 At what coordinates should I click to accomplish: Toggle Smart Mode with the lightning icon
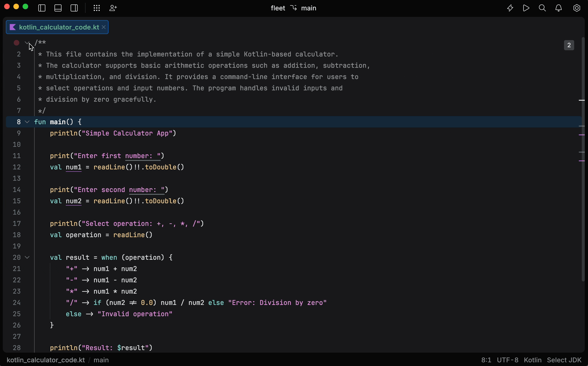510,8
